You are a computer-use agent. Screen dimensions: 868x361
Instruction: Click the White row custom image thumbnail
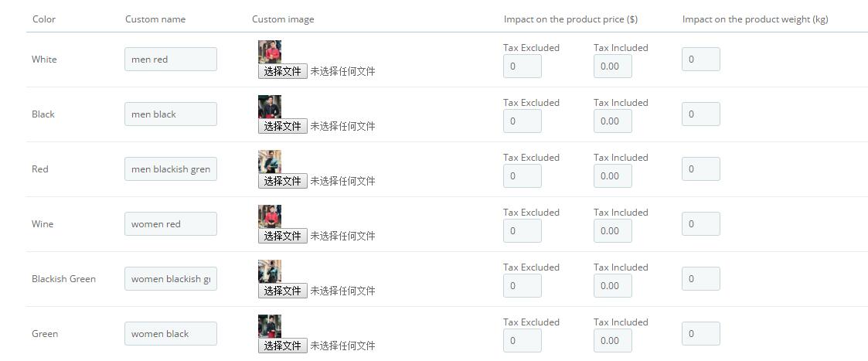(x=270, y=52)
